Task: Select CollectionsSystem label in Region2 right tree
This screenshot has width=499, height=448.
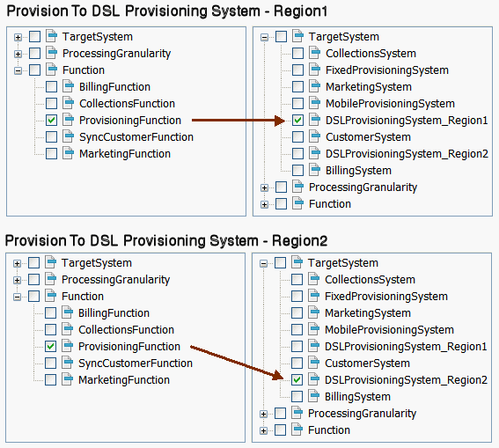Action: 370,280
